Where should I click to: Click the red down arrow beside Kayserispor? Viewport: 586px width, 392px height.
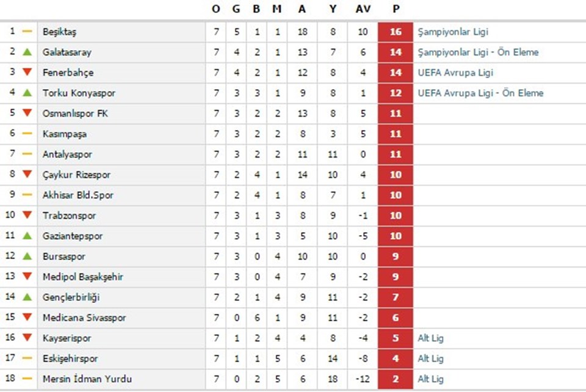(x=27, y=338)
